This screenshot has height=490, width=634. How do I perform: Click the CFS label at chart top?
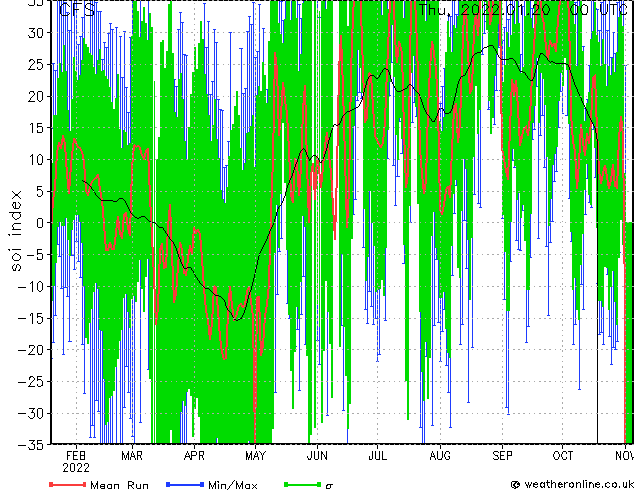77,10
